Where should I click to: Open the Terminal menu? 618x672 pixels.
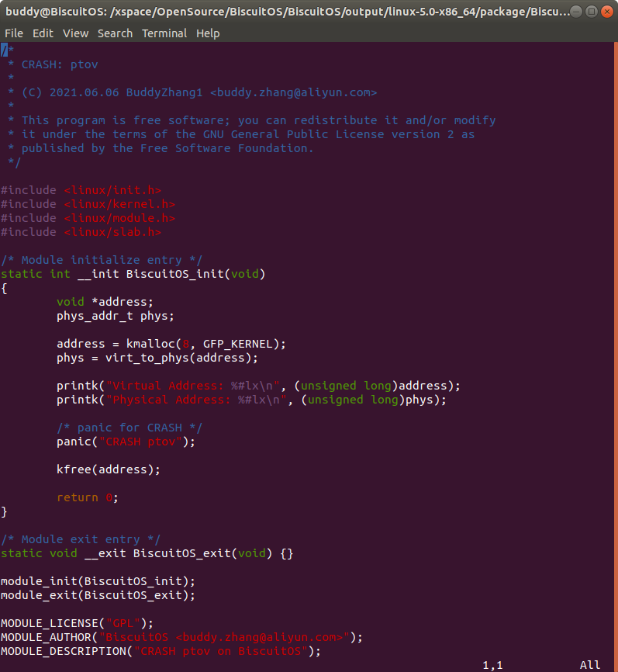point(164,33)
